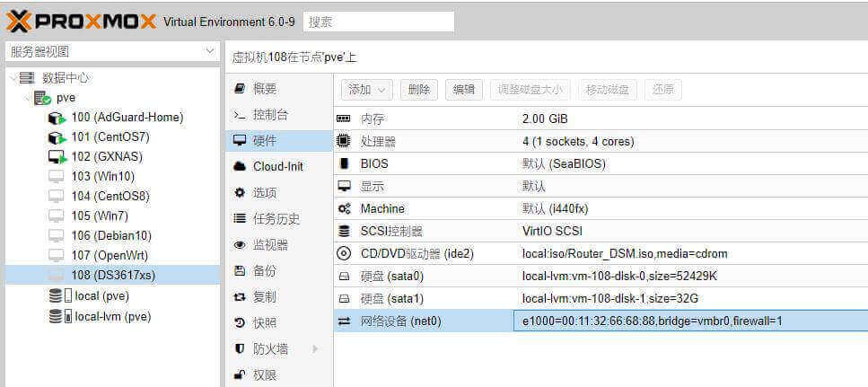Click the 编辑 button

pyautogui.click(x=463, y=90)
